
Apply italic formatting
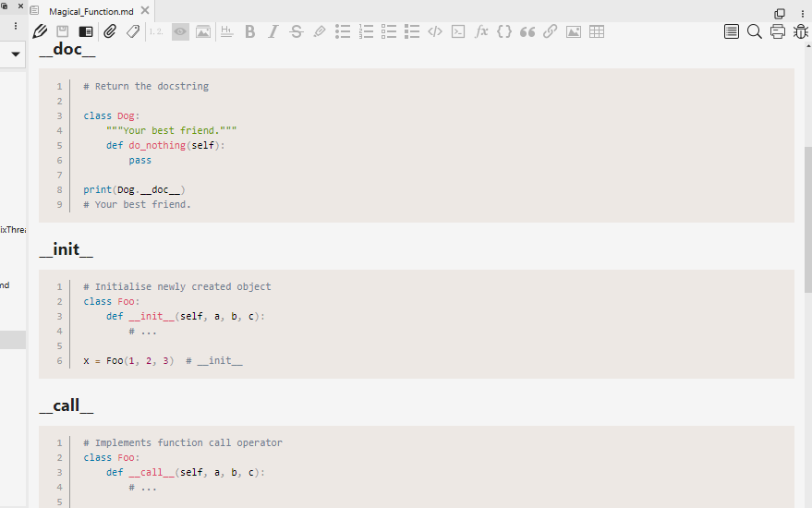(273, 31)
